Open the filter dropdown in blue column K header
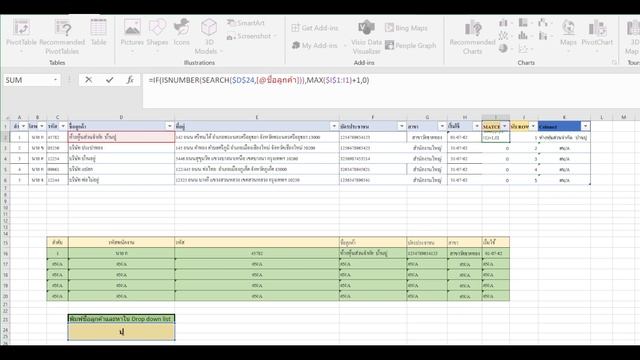Screen dimensions: 640x360 [585, 126]
